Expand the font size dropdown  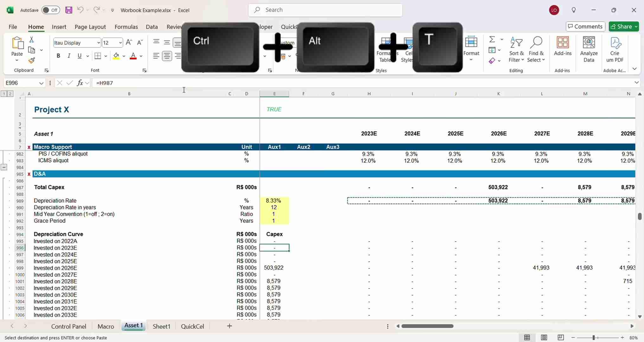coord(120,43)
